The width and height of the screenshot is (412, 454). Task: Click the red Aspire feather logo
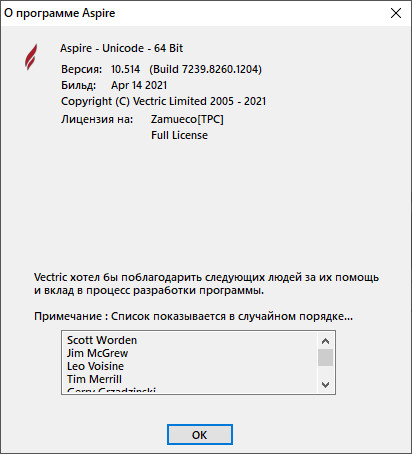[x=31, y=57]
